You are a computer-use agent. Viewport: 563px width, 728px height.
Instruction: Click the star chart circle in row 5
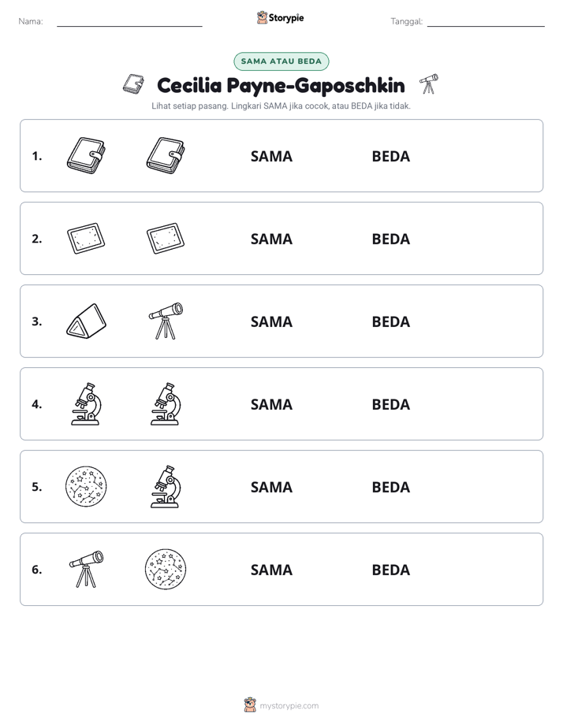pyautogui.click(x=86, y=487)
